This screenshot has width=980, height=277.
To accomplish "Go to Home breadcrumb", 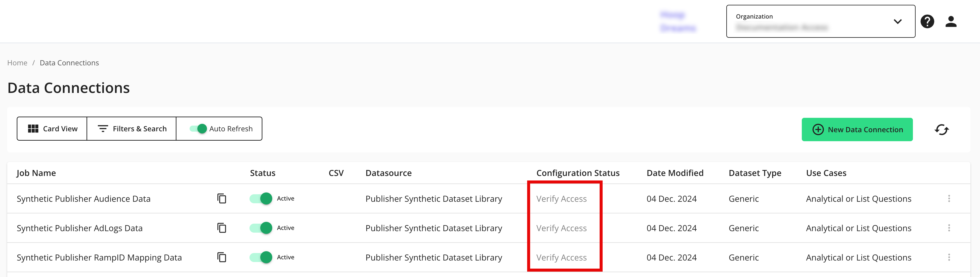I will point(17,63).
